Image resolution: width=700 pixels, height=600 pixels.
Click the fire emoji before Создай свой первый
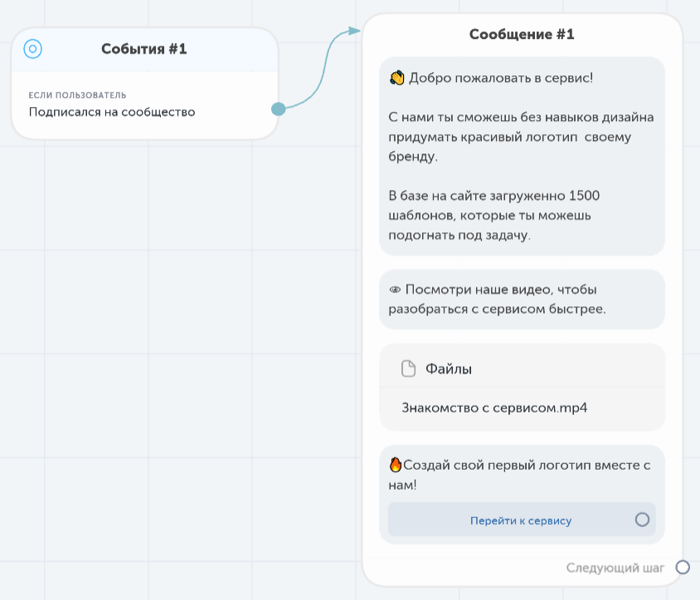[x=395, y=465]
